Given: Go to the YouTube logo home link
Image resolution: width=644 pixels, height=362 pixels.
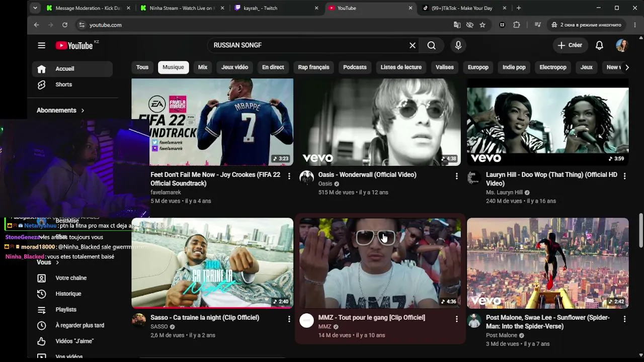Looking at the screenshot, I should (x=74, y=46).
